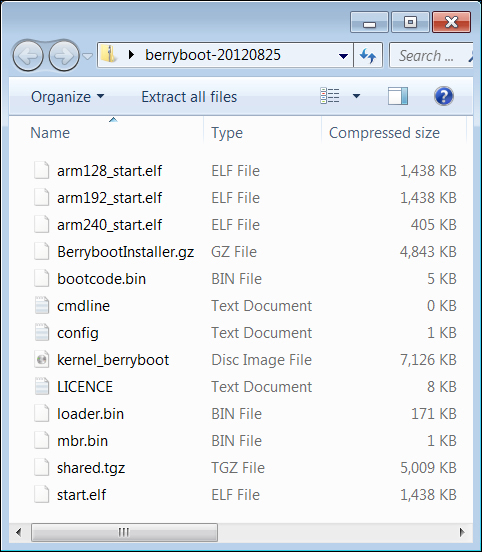
Task: Click the kernel_berryboot file name
Action: tap(113, 360)
